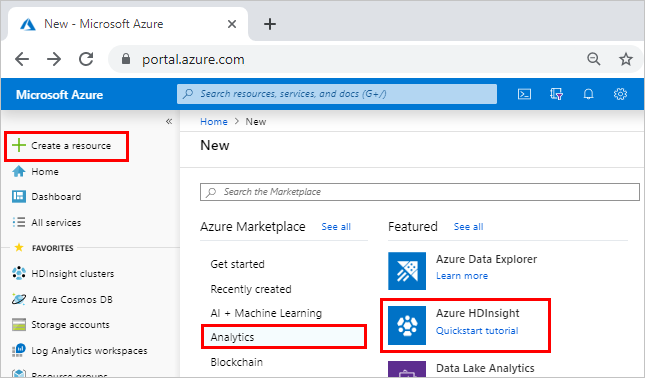Click the padlock site info icon
645x378 pixels.
pyautogui.click(x=126, y=59)
